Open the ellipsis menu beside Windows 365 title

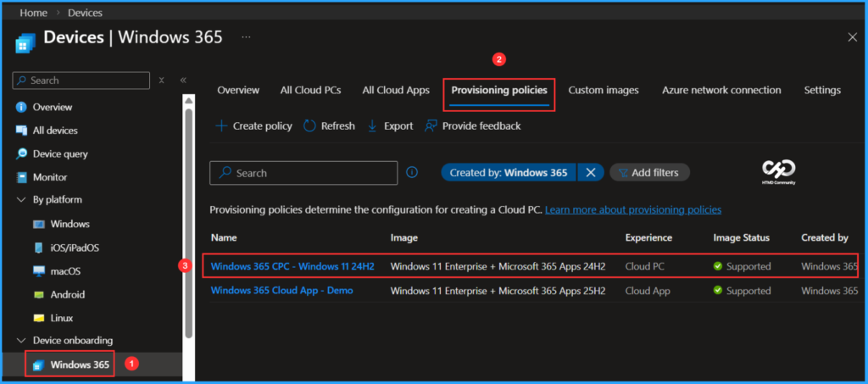point(247,37)
